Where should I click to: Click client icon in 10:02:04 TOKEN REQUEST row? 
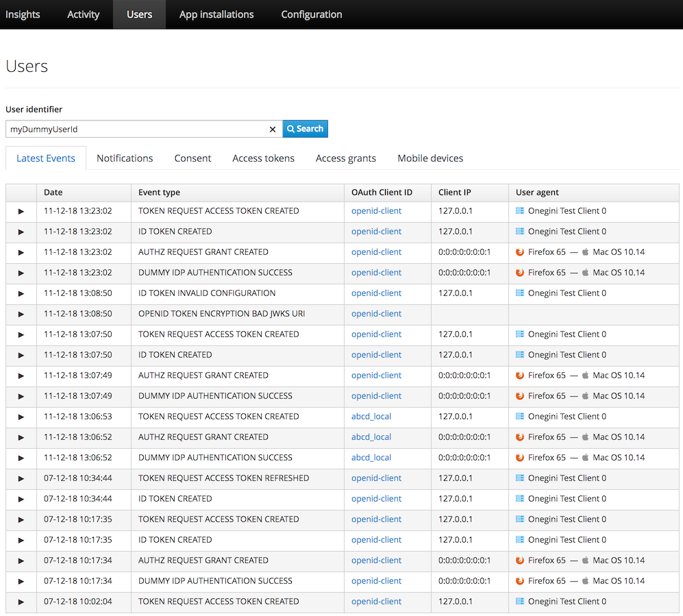click(x=520, y=601)
